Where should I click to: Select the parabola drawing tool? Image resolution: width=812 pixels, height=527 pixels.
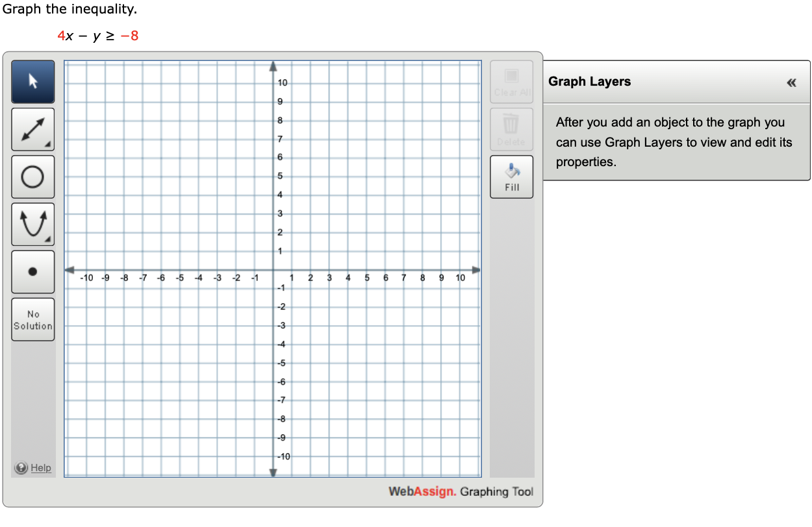32,224
